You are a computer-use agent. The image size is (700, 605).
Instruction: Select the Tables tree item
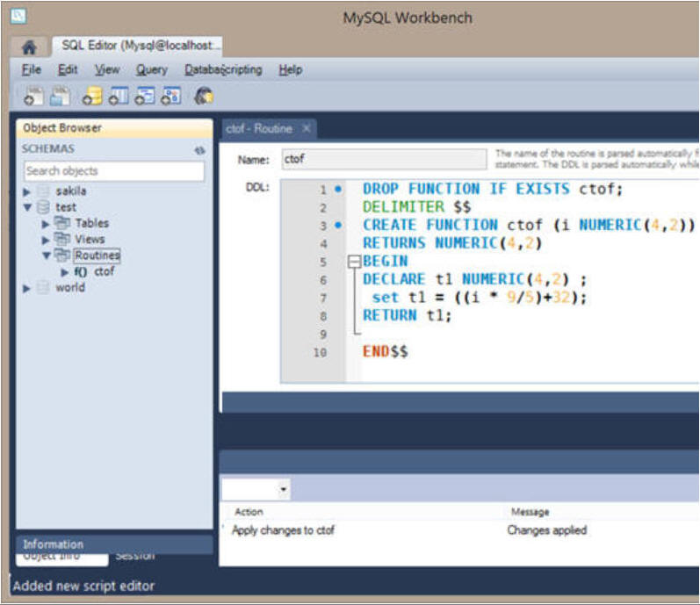coord(91,223)
